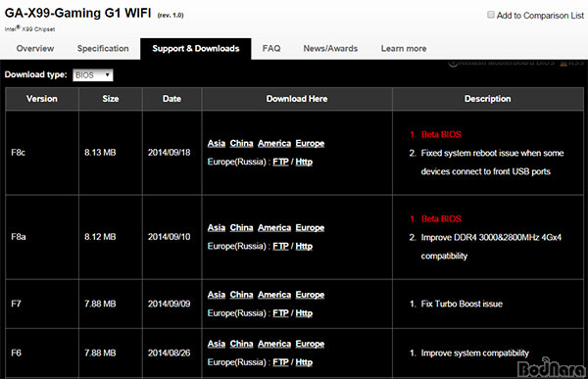Download F7 BIOS from China
The width and height of the screenshot is (588, 379).
[x=241, y=295]
